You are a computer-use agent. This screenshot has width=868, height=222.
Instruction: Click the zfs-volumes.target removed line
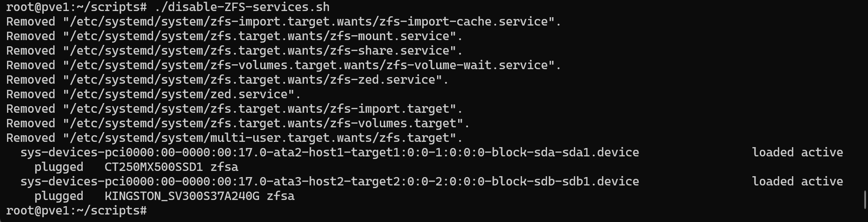point(238,124)
